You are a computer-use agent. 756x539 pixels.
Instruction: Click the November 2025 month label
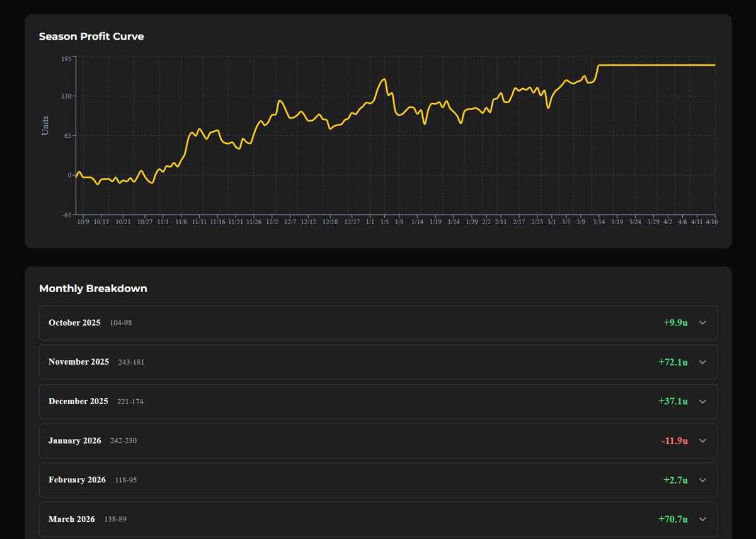(x=79, y=362)
